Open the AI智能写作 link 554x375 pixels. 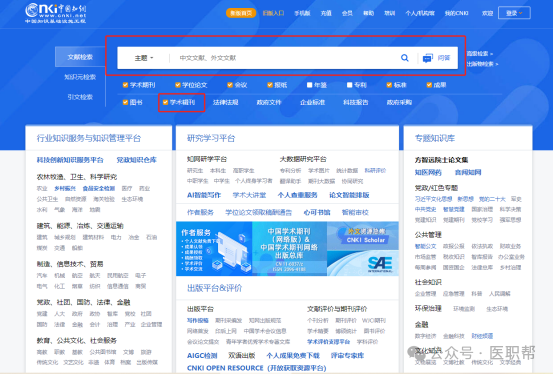tap(204, 195)
